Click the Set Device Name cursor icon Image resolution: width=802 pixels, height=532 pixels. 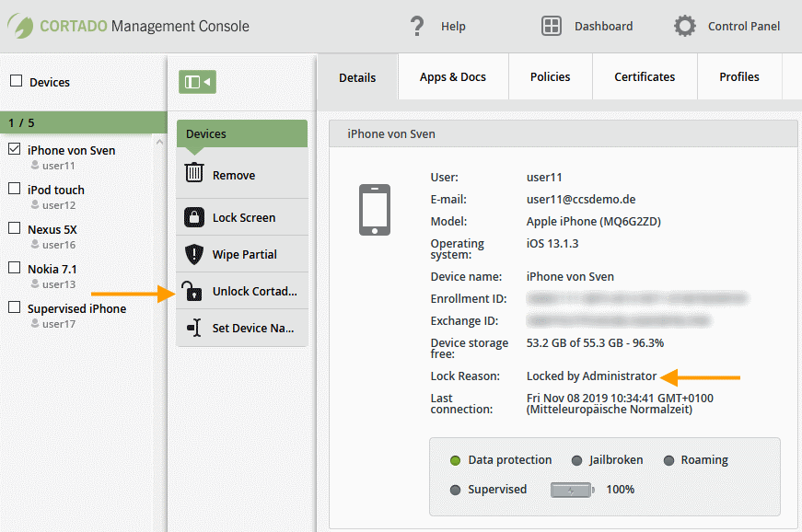[194, 328]
